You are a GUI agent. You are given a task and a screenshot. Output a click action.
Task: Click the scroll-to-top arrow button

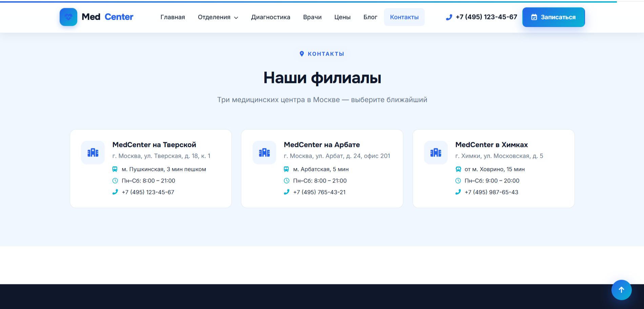tap(621, 290)
